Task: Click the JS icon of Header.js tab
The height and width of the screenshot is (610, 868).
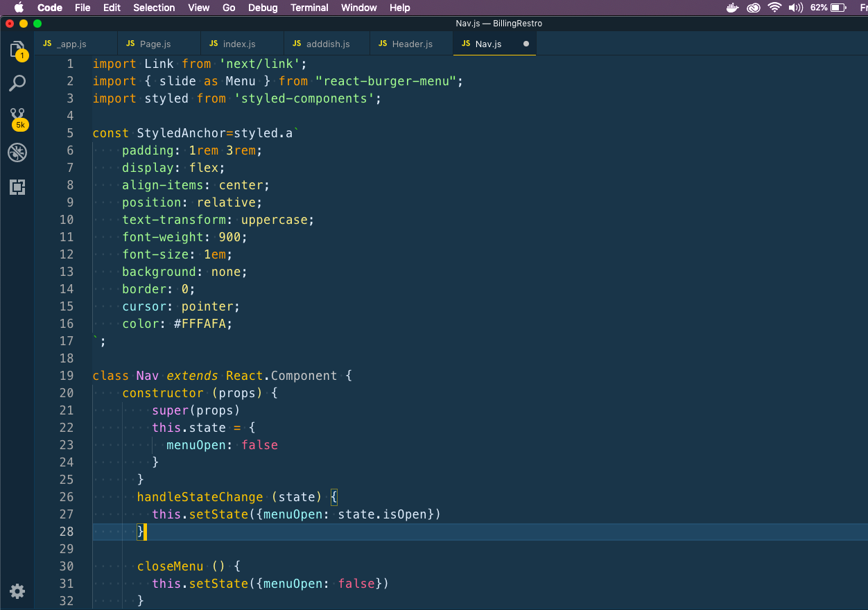Action: click(x=383, y=44)
